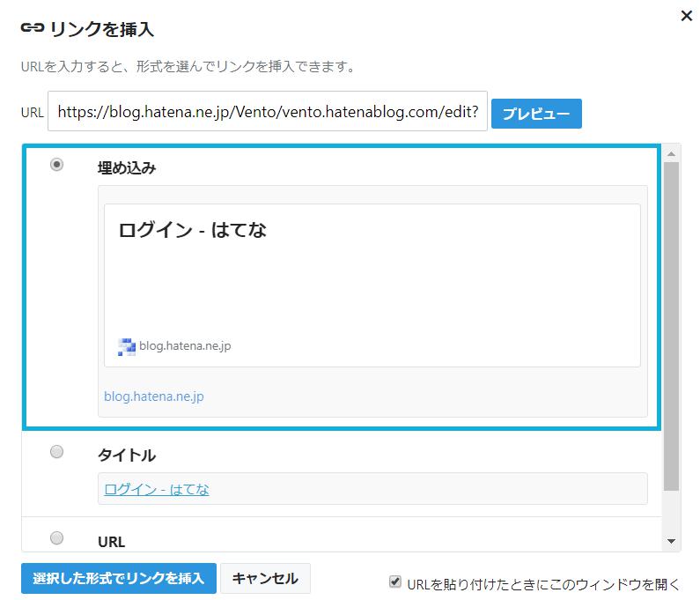Open the ログイン - はてな title link preview
The height and width of the screenshot is (600, 700).
point(156,489)
